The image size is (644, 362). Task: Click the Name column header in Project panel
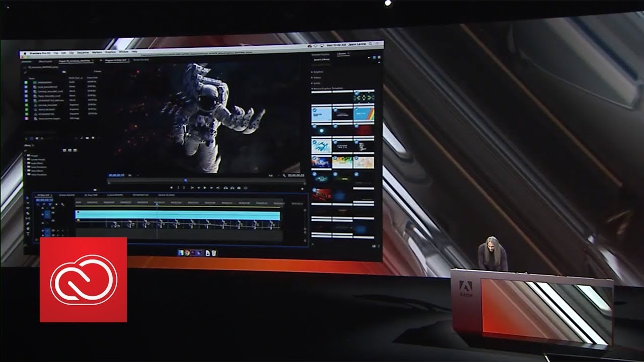coord(32,78)
